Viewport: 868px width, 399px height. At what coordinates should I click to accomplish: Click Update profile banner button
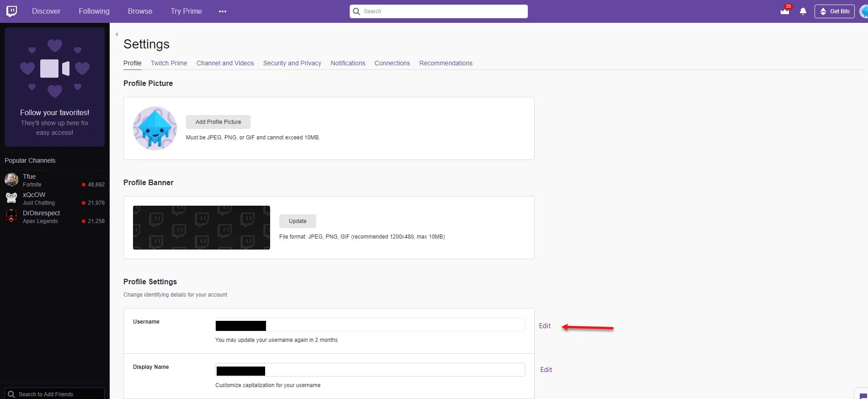point(298,221)
